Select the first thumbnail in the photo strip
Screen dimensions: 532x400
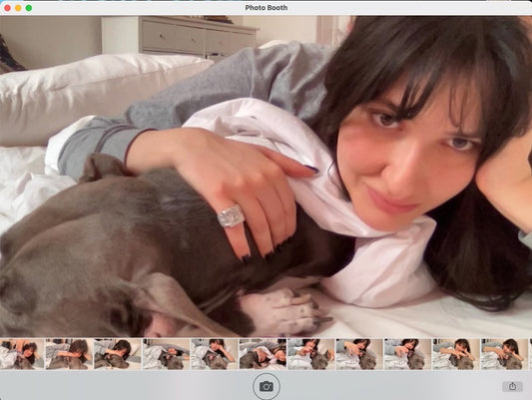22,354
